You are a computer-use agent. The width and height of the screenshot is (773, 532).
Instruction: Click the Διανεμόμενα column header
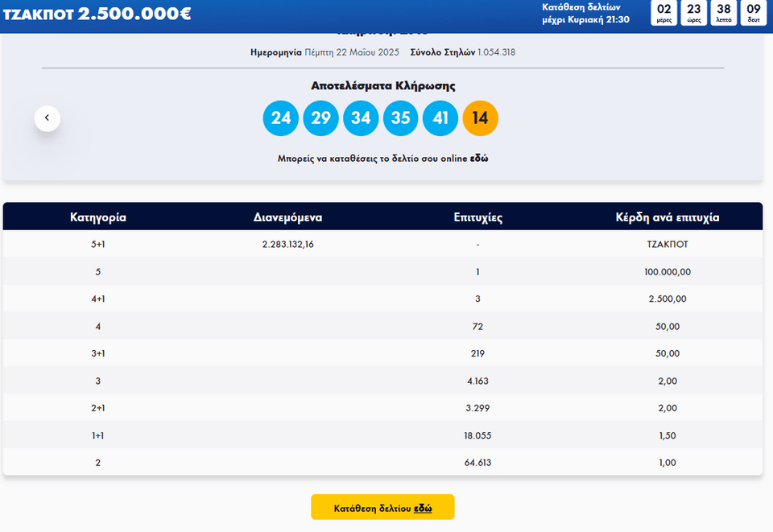(x=288, y=217)
